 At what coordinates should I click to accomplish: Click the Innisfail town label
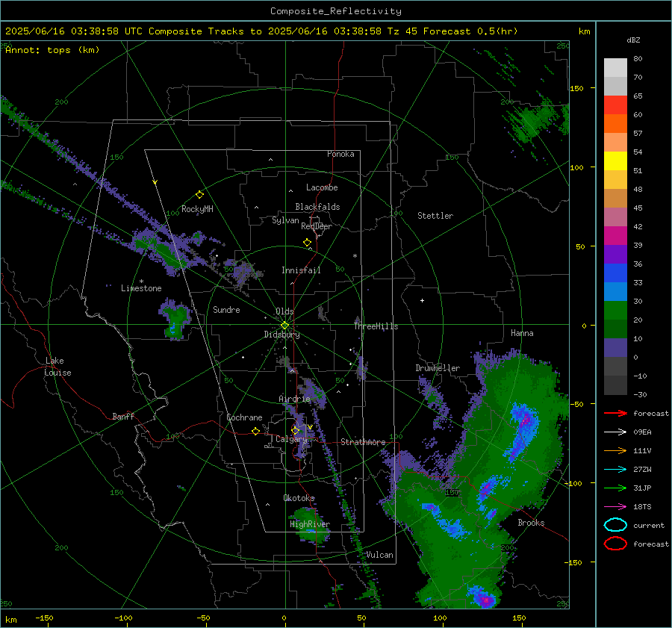[301, 270]
